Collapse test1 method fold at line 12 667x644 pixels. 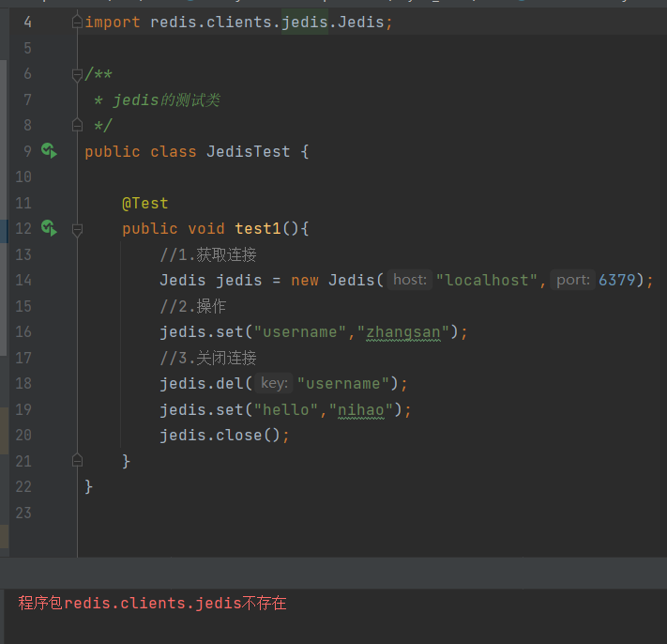tap(77, 230)
